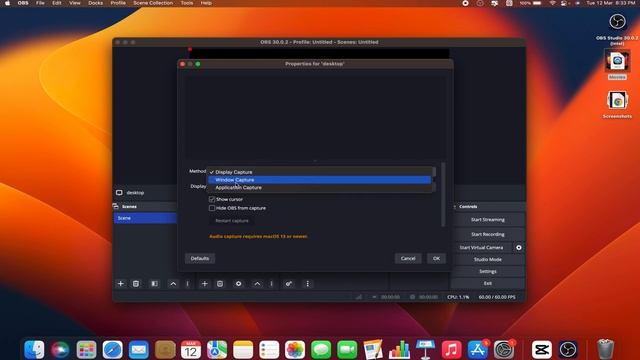The image size is (640, 360).
Task: Open Messages from the dock
Action: pyautogui.click(x=321, y=349)
